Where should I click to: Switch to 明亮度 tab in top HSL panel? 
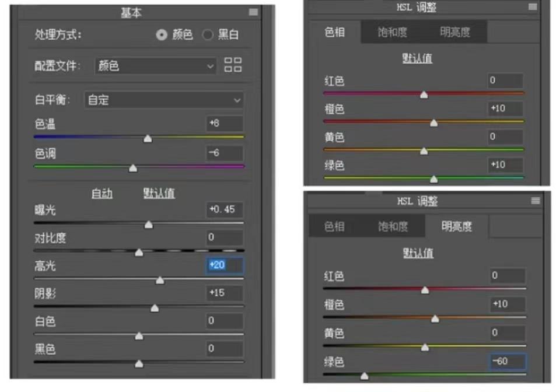click(x=455, y=32)
